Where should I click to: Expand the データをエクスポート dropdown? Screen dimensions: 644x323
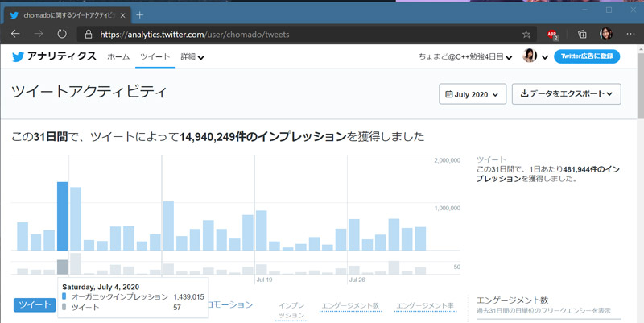click(x=566, y=94)
